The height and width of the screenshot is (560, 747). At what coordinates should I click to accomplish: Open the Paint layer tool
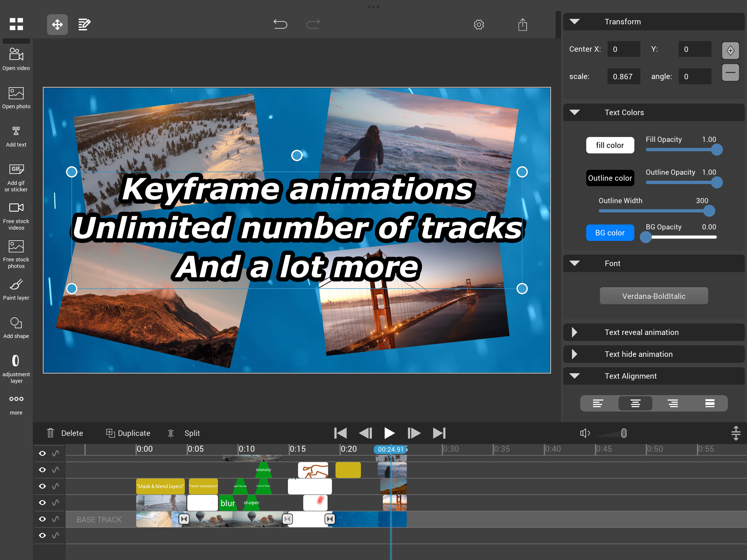[16, 285]
